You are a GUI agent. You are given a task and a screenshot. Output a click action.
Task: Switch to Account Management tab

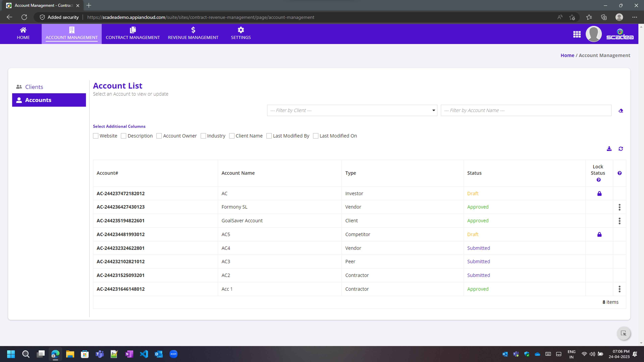coord(71,34)
